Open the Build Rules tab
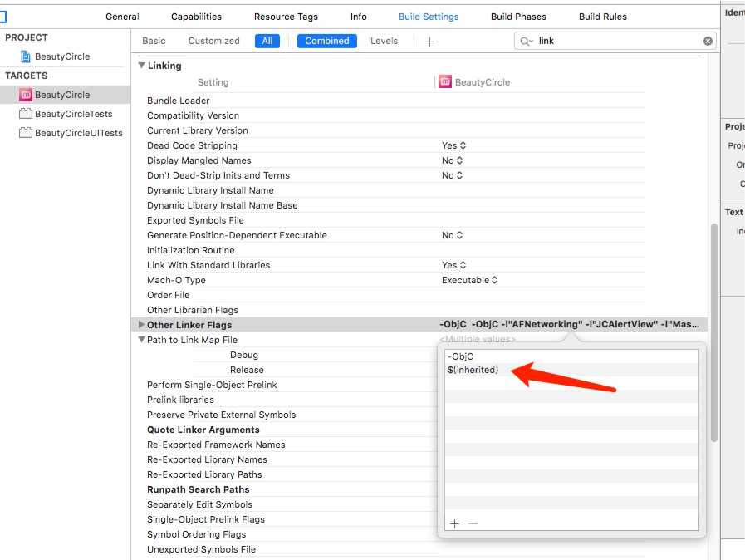 602,17
